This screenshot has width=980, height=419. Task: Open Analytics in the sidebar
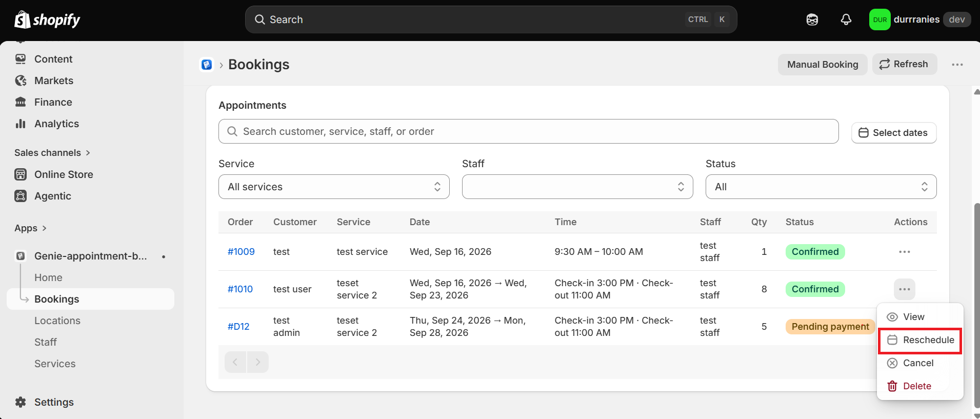[56, 124]
